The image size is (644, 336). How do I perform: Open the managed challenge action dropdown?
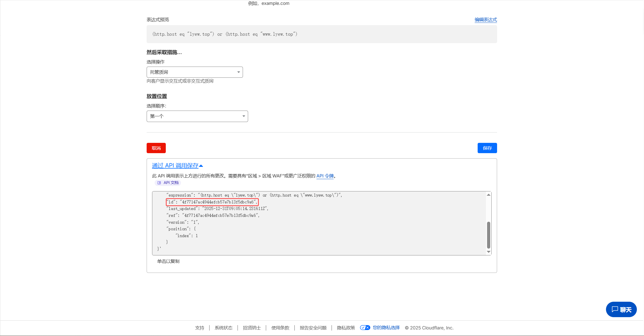click(x=194, y=72)
